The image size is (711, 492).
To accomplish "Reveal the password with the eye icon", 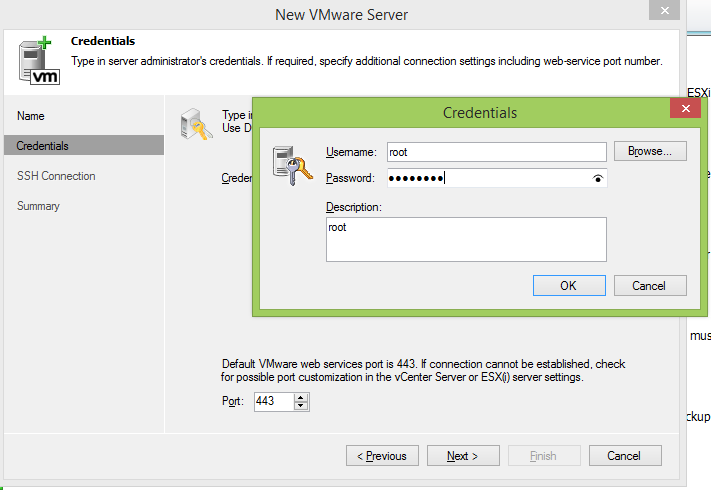I will tap(598, 179).
